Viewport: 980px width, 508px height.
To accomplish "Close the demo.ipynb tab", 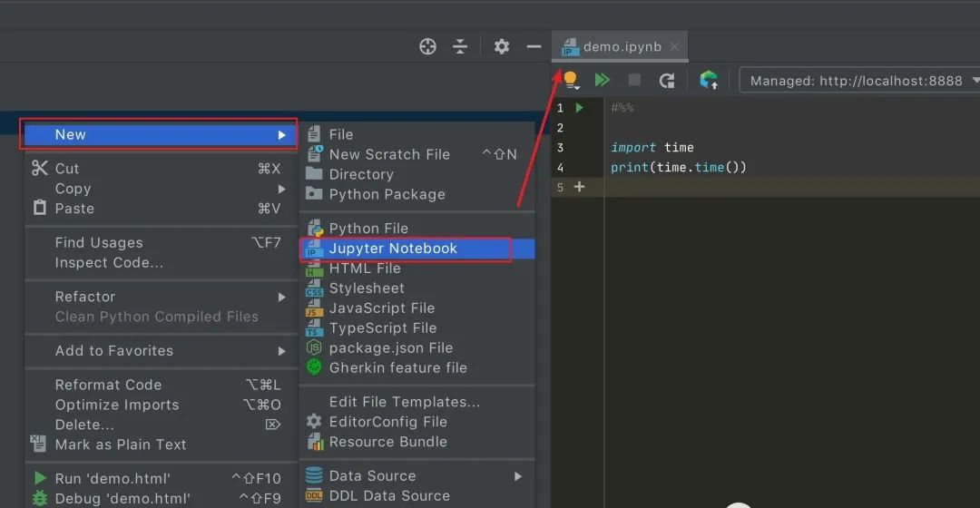I will [674, 46].
